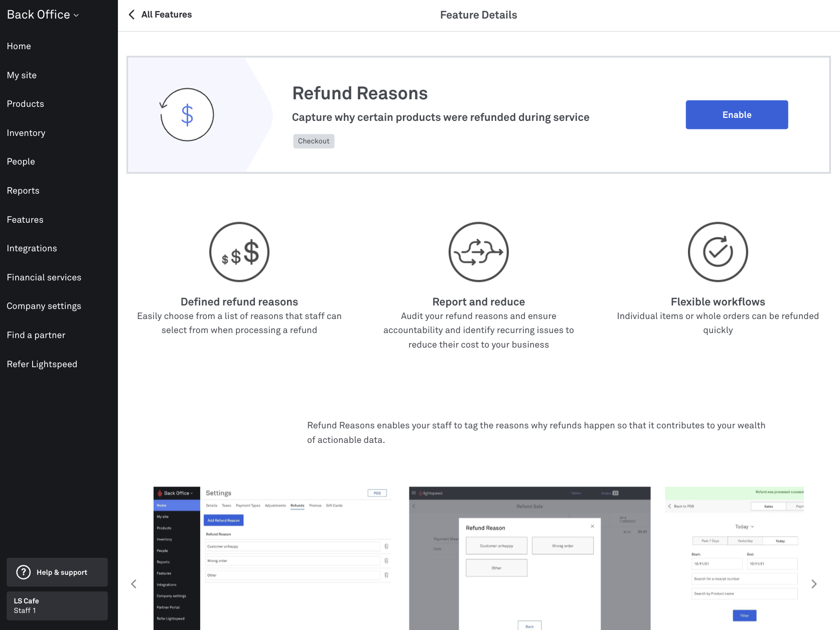Open the LS Cafe Staff 1 account panel

click(57, 606)
